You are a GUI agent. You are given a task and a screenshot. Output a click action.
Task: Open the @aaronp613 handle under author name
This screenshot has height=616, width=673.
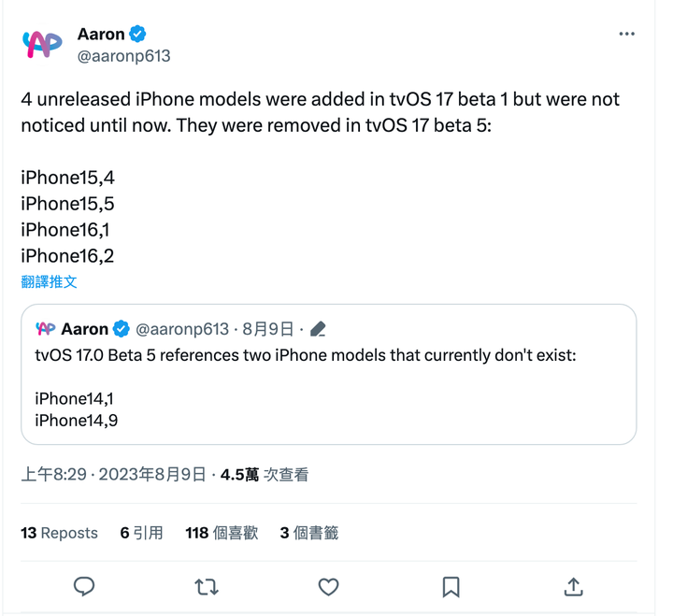[123, 56]
